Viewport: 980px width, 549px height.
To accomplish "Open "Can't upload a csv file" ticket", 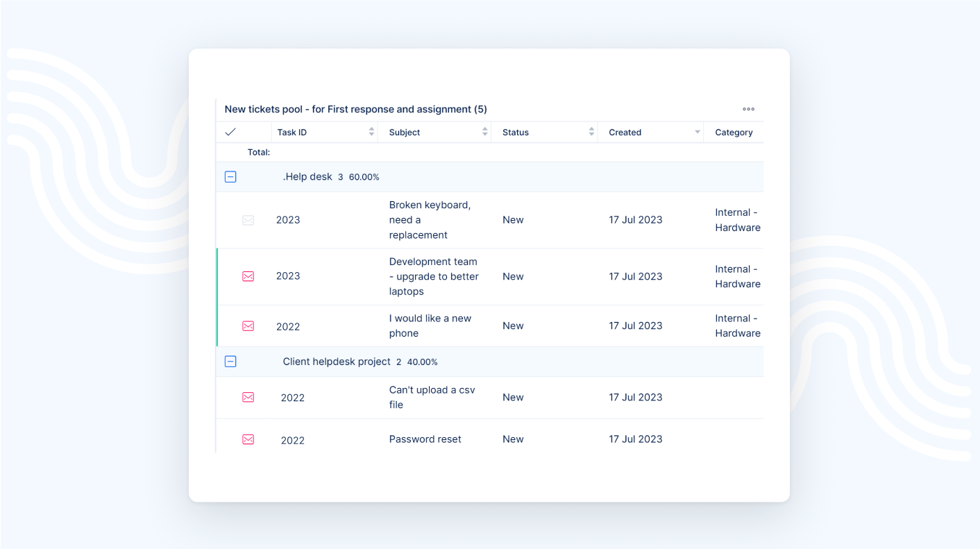I will click(432, 398).
